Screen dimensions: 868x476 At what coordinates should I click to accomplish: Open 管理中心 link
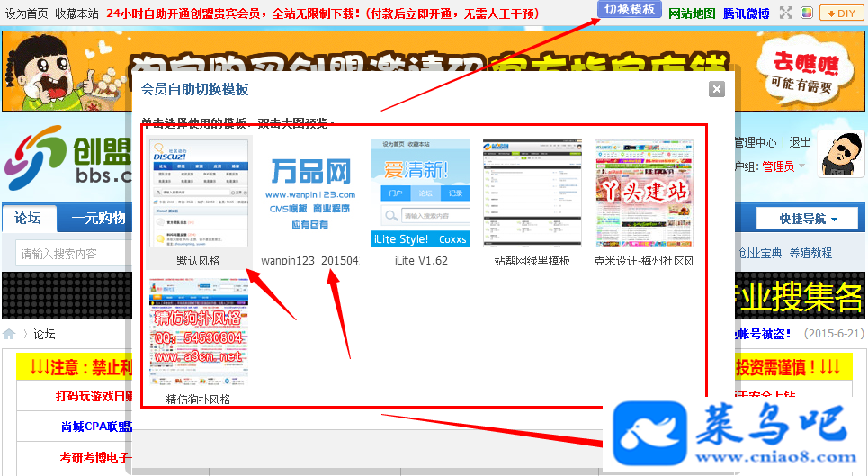click(755, 143)
